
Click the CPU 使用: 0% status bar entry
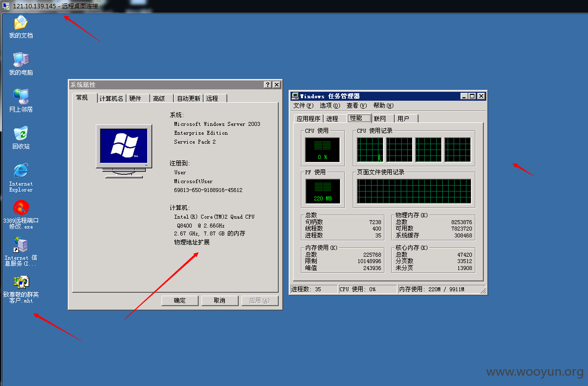click(368, 289)
